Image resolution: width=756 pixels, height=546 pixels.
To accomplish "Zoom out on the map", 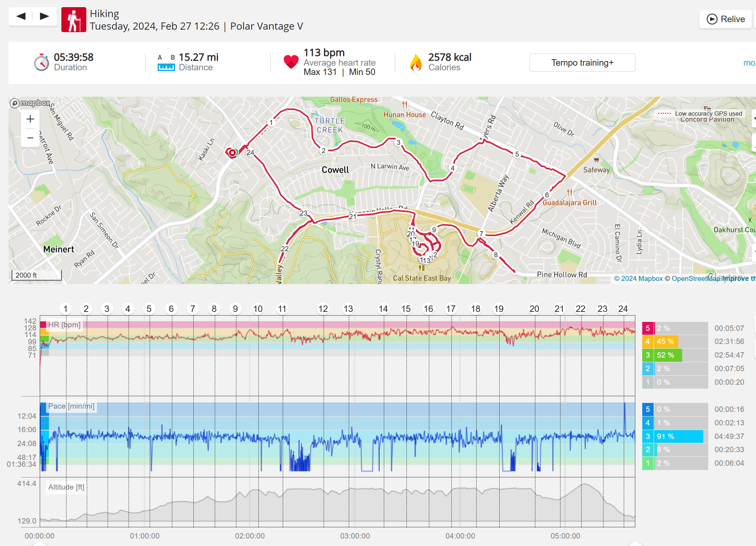I will (x=30, y=138).
